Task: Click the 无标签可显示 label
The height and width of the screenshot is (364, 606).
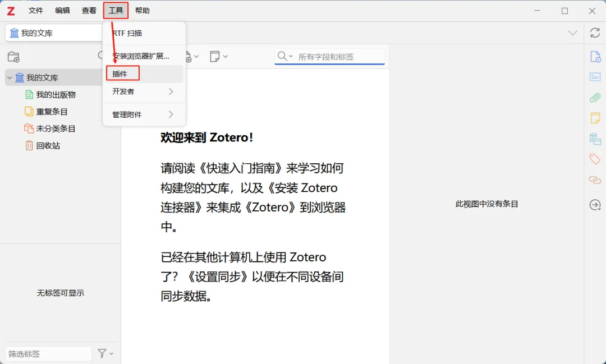Action: pos(60,293)
